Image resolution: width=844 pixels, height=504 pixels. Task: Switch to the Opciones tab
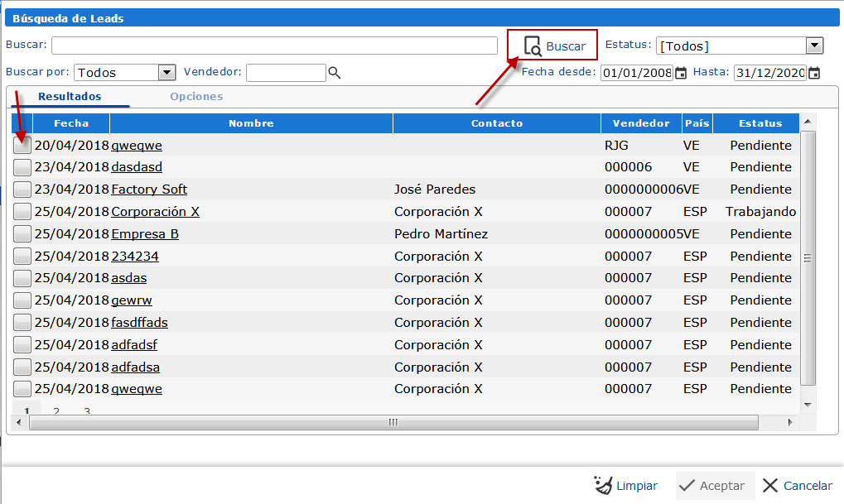tap(196, 97)
